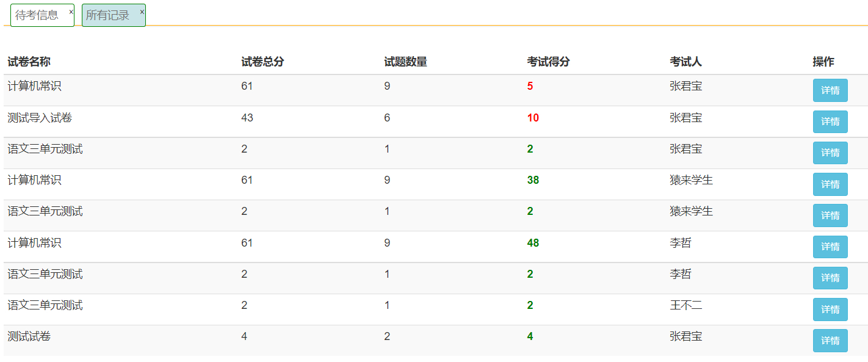Select the 测试导入试卷 exam name
868x362 pixels.
point(40,118)
